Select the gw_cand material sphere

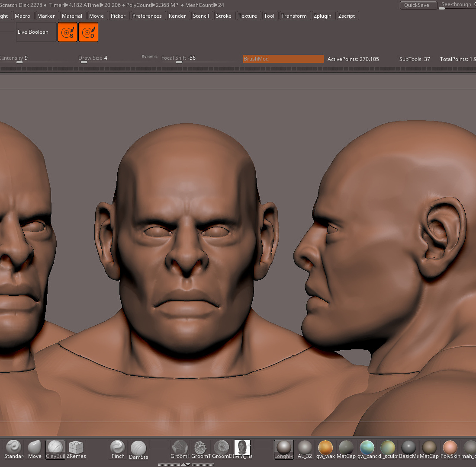point(367,449)
